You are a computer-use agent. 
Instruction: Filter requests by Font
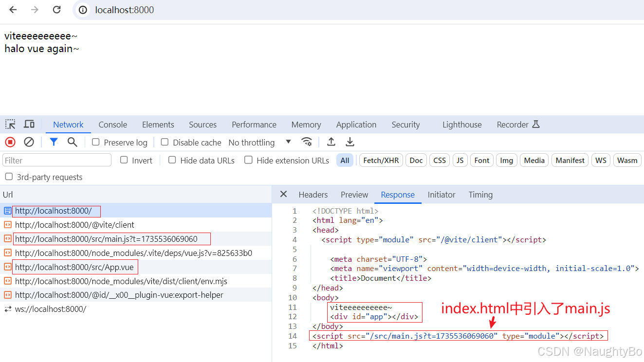click(482, 160)
